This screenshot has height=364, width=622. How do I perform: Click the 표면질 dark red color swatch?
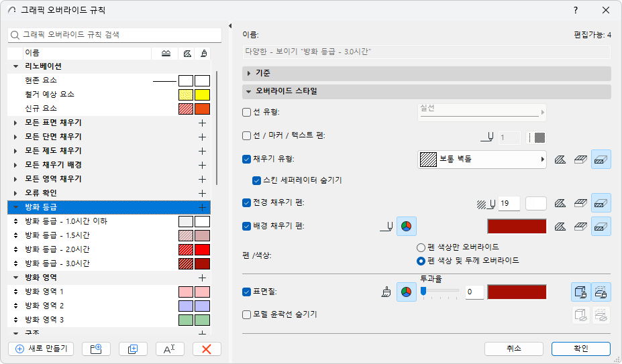click(x=517, y=292)
